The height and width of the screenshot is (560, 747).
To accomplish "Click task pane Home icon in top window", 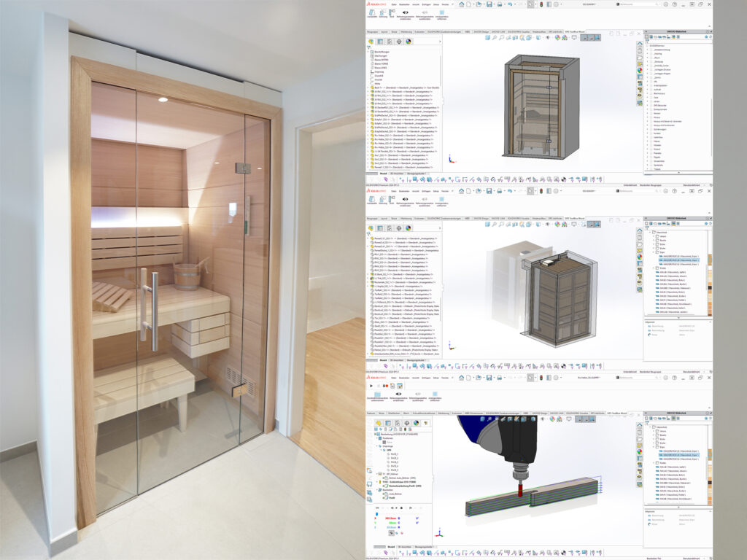I will [640, 44].
